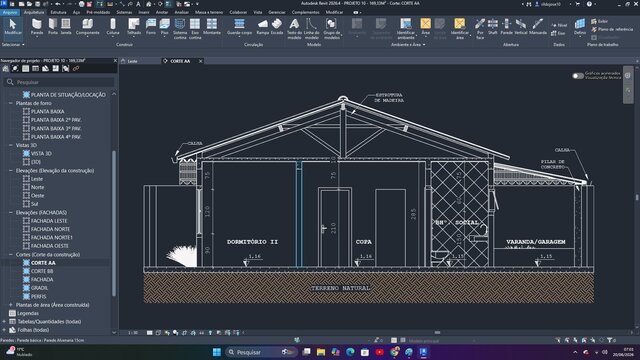Collapse Cortes (Corte da construção) node
The image size is (640, 360).
(11, 254)
